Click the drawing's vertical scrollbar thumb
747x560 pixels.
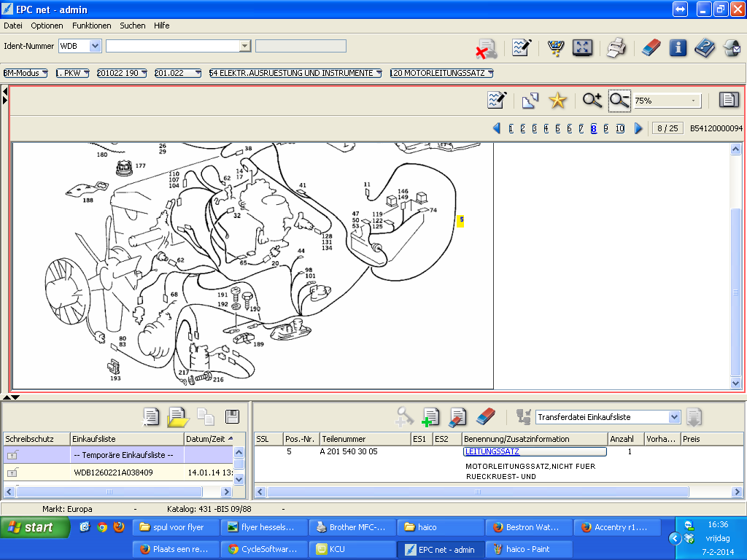(x=735, y=292)
